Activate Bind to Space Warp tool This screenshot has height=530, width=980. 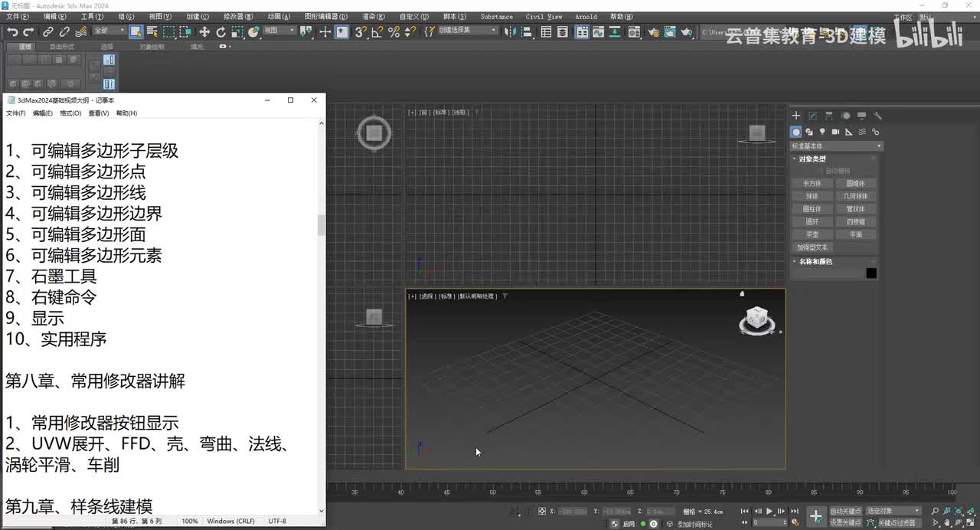(80, 31)
